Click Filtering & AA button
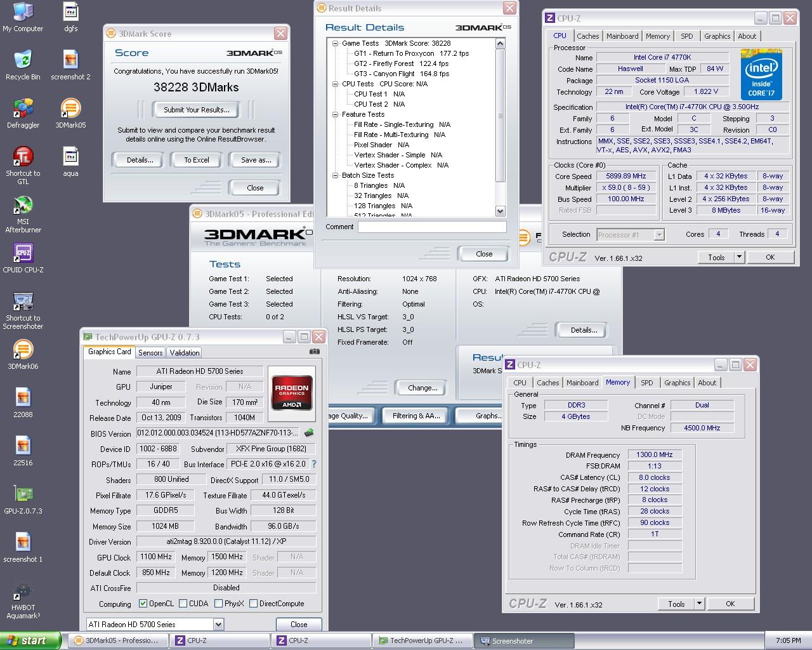The width and height of the screenshot is (812, 650). click(x=416, y=416)
